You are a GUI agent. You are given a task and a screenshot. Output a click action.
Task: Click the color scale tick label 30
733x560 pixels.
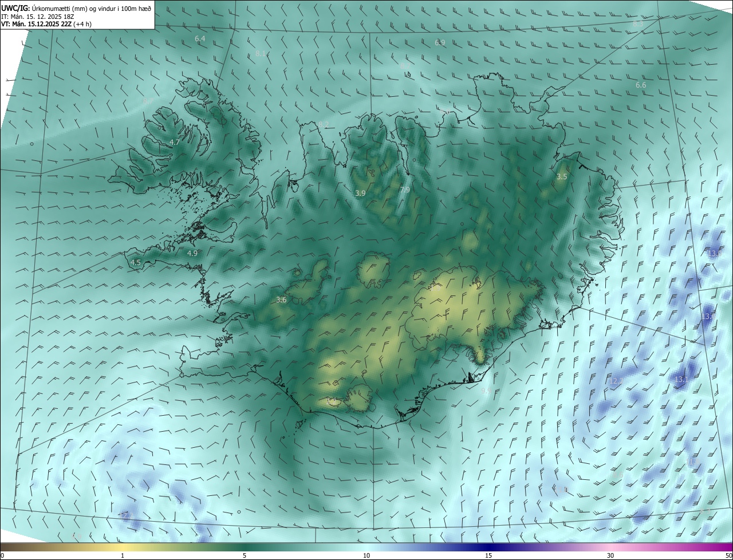click(610, 555)
